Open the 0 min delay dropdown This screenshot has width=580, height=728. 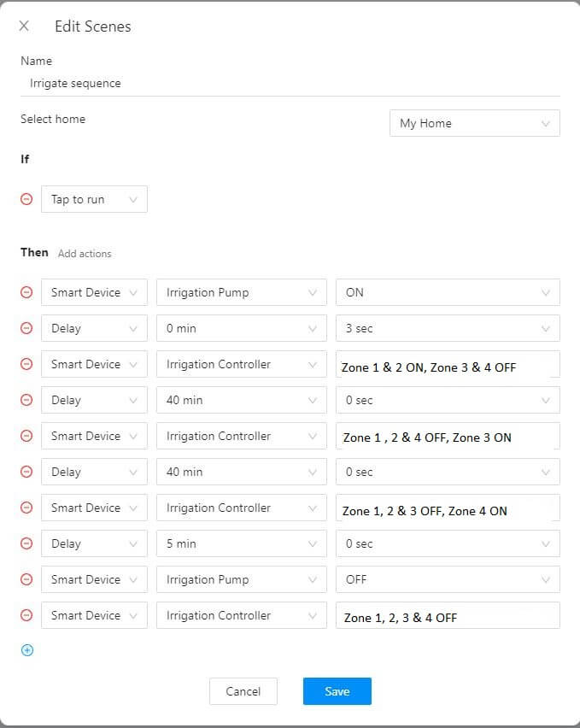(x=241, y=328)
